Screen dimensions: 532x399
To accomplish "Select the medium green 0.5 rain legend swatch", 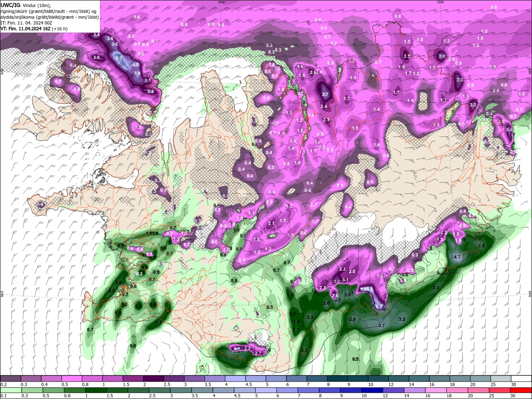I will click(53, 390).
